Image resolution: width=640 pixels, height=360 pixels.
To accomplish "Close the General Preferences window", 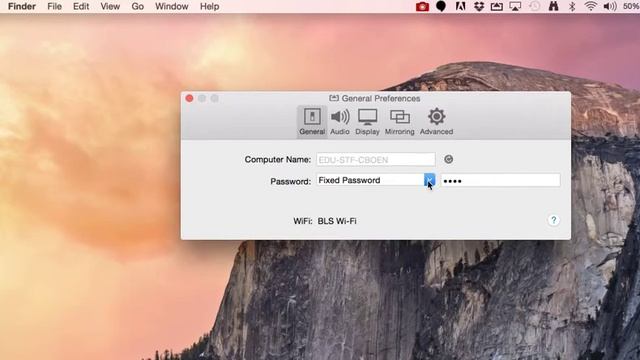I will point(189,98).
